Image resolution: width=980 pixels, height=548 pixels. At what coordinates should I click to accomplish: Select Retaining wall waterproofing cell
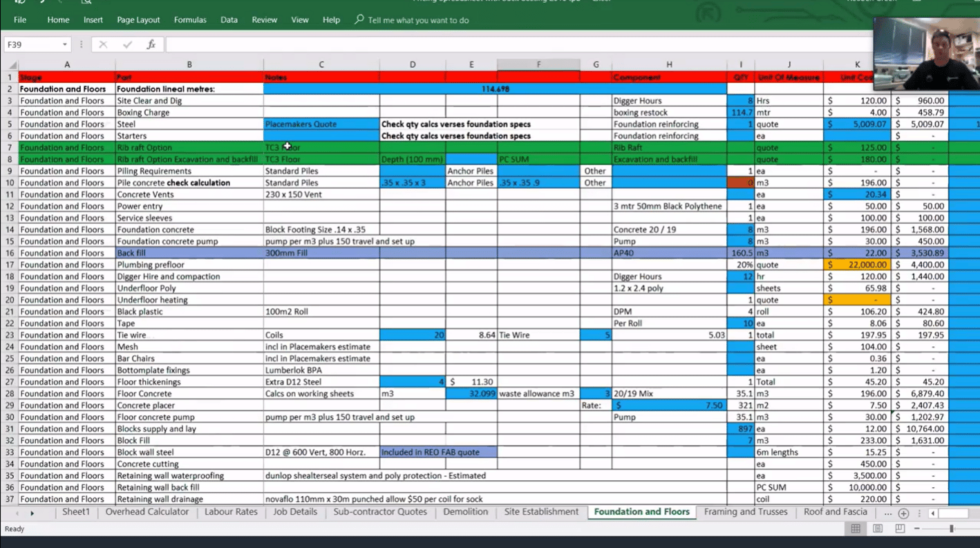click(x=189, y=475)
